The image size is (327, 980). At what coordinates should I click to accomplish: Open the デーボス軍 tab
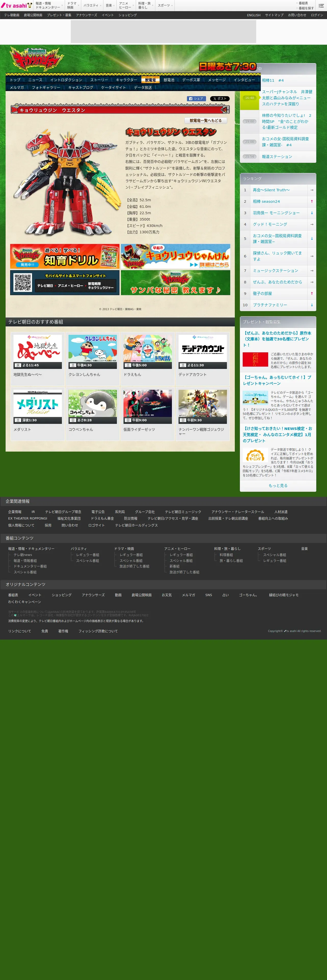point(191,80)
